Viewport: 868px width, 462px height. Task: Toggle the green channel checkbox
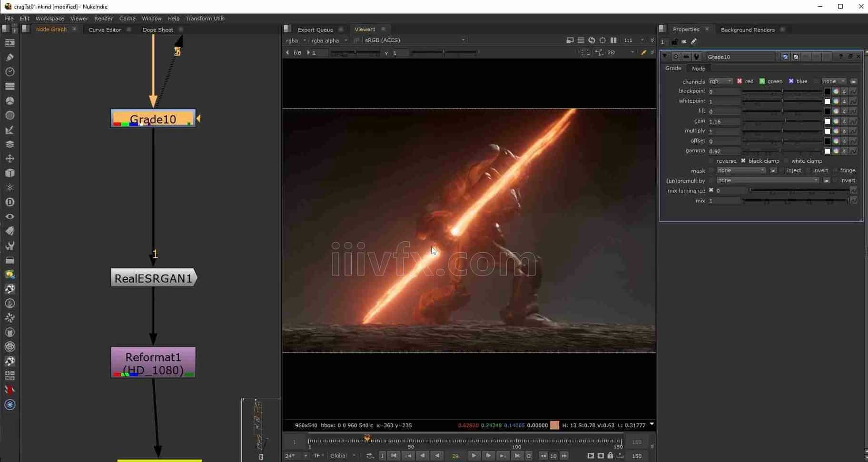click(762, 81)
